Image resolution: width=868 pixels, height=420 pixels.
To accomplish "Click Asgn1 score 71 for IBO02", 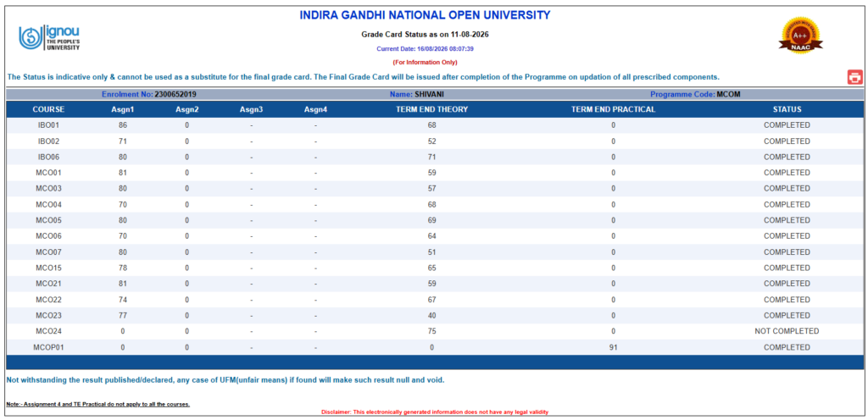I will pos(122,141).
